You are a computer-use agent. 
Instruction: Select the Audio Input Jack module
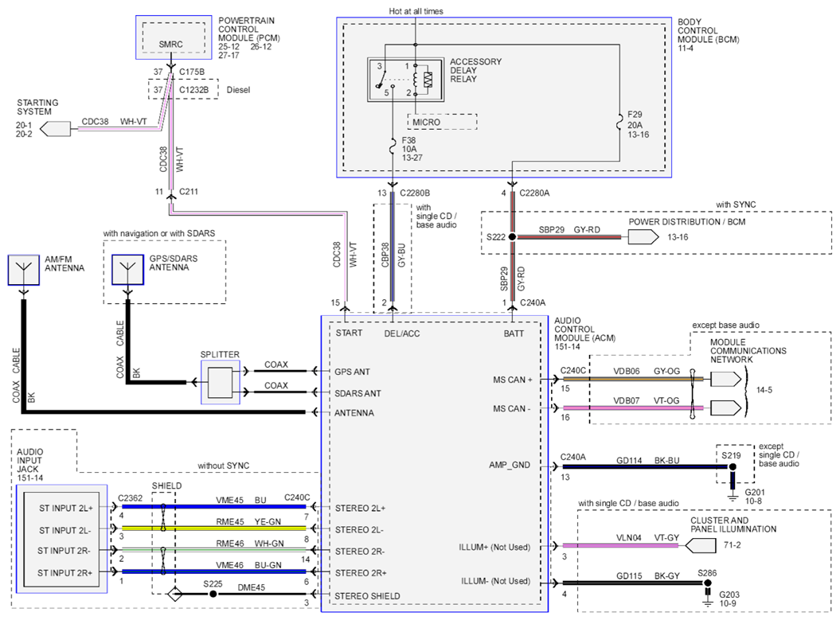pos(61,539)
